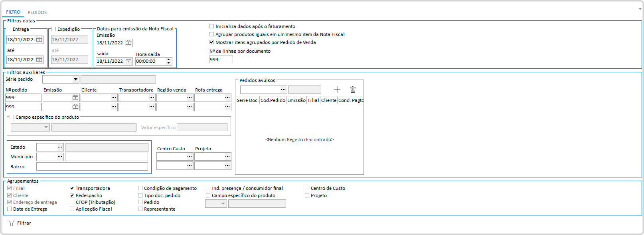
Task: Click plus icon to add pedido avulso
Action: click(x=337, y=90)
